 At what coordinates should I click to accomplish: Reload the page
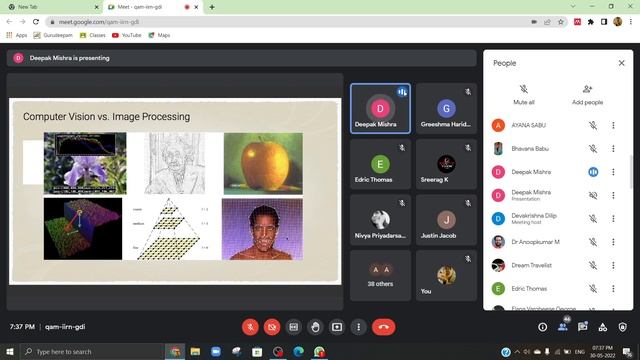click(36, 22)
